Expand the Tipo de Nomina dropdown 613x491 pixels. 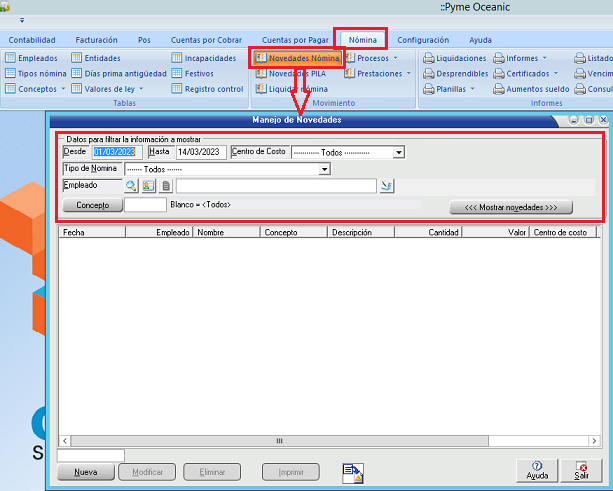pos(324,169)
